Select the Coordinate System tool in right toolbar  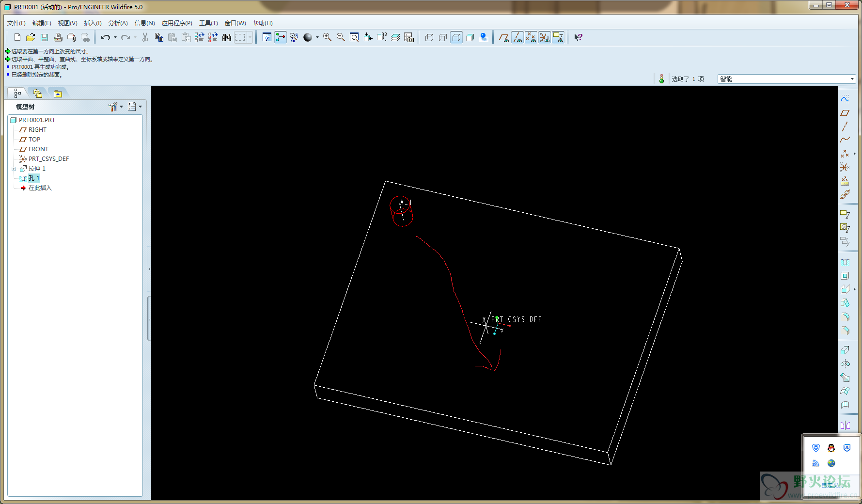tap(845, 167)
